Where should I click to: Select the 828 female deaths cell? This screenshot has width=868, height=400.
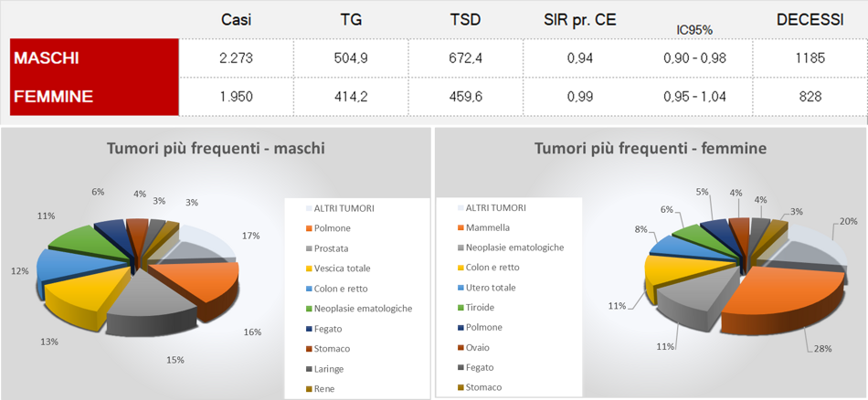click(x=809, y=96)
